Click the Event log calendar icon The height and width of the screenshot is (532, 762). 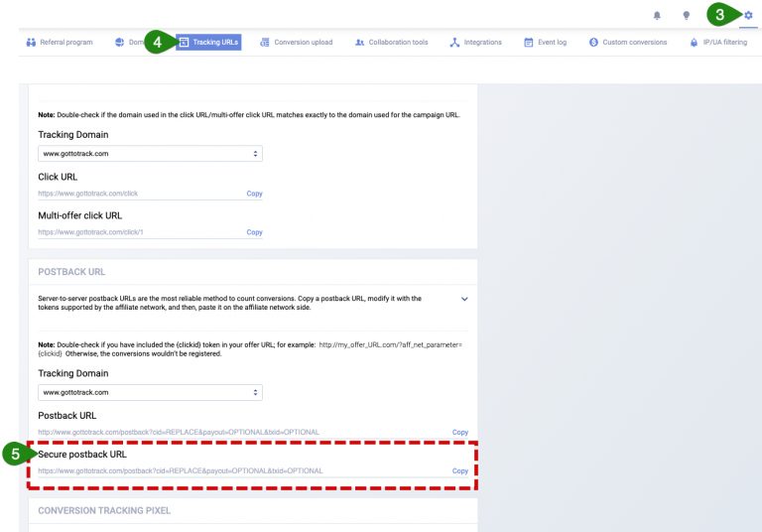tap(528, 43)
